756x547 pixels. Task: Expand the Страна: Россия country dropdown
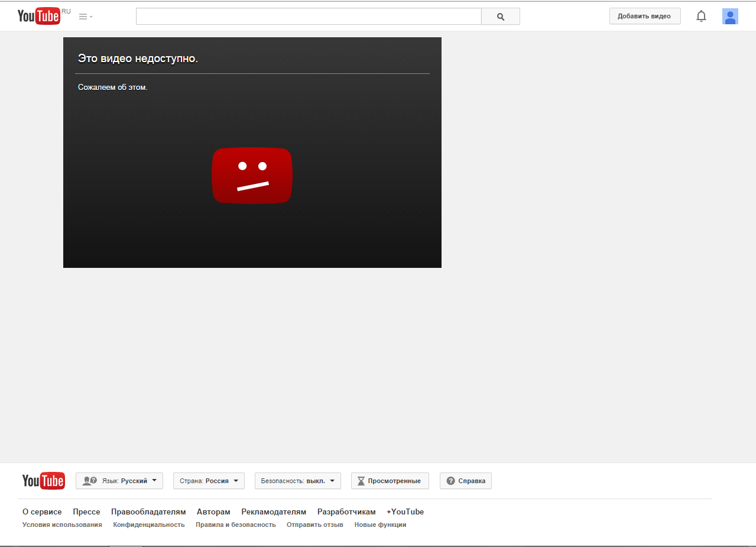(209, 481)
